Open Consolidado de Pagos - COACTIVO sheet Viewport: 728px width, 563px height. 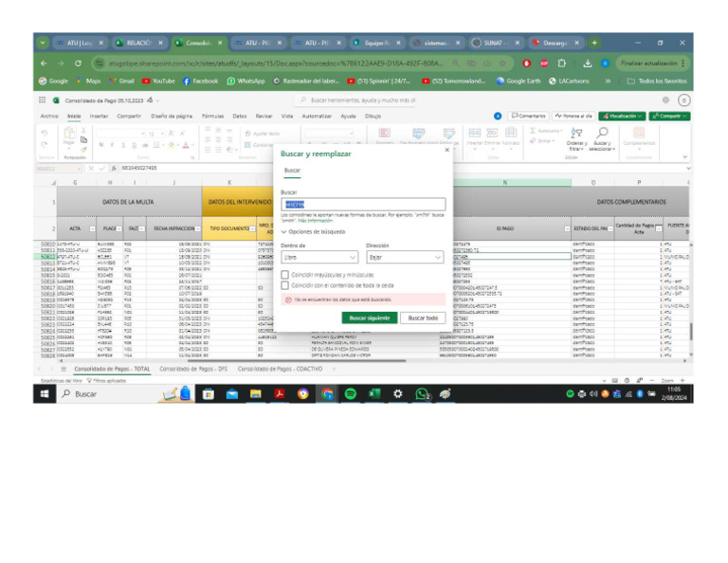coord(280,369)
